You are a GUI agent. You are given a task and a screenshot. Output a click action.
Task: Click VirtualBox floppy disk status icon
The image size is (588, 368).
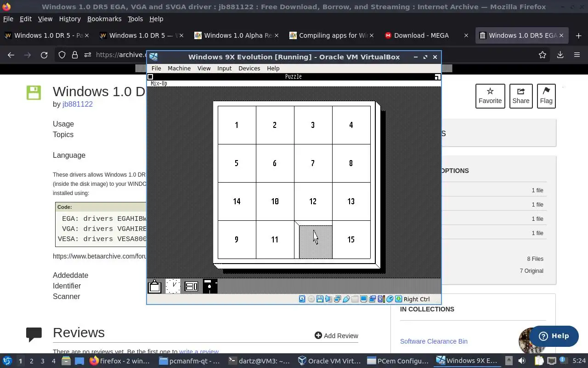coord(320,299)
